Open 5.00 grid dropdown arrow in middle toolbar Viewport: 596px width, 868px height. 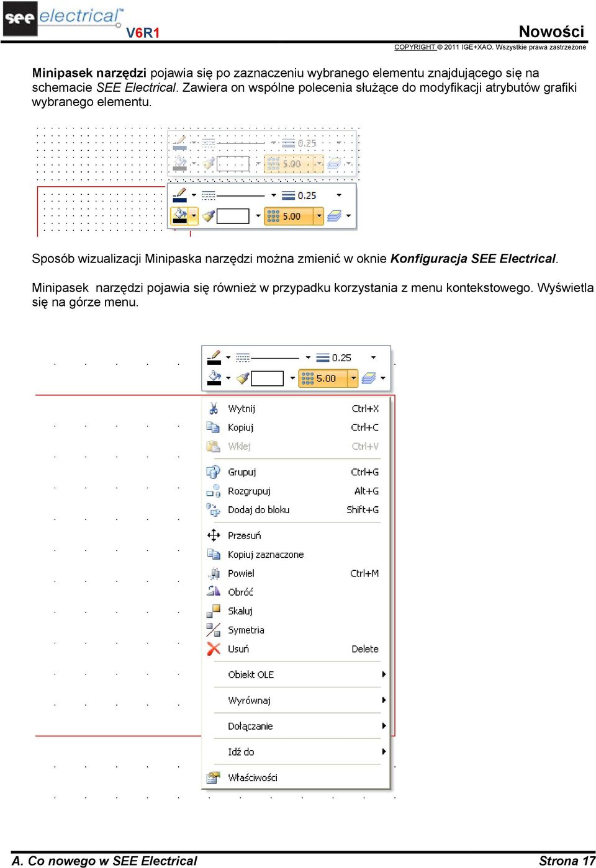(x=319, y=216)
